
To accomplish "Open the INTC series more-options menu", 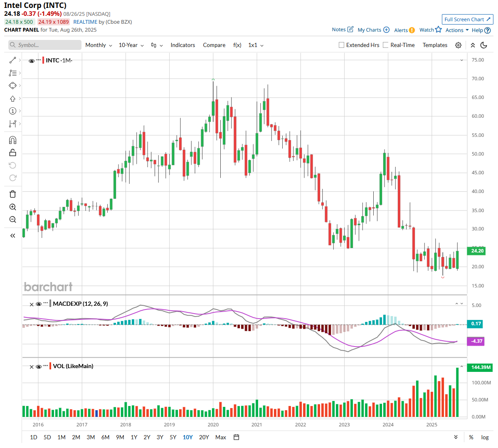I will coord(38,60).
